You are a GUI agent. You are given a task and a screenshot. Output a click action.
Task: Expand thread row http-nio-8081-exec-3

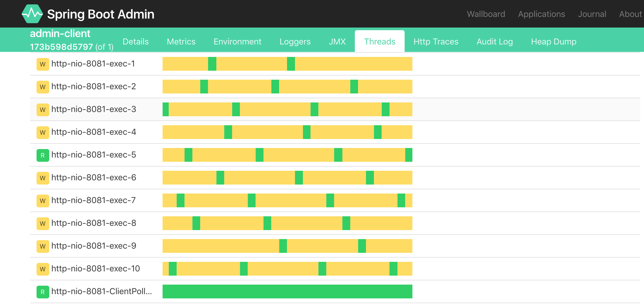tap(335, 109)
